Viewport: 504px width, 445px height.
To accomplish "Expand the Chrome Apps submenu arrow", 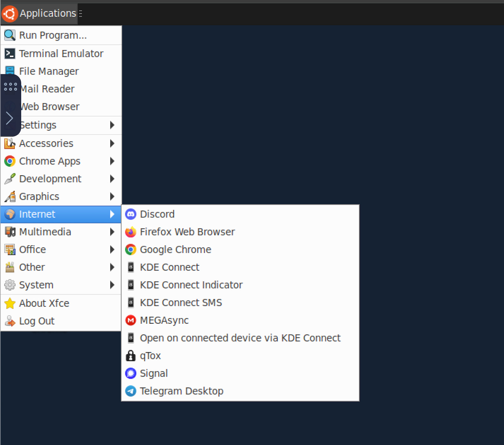I will click(x=112, y=161).
